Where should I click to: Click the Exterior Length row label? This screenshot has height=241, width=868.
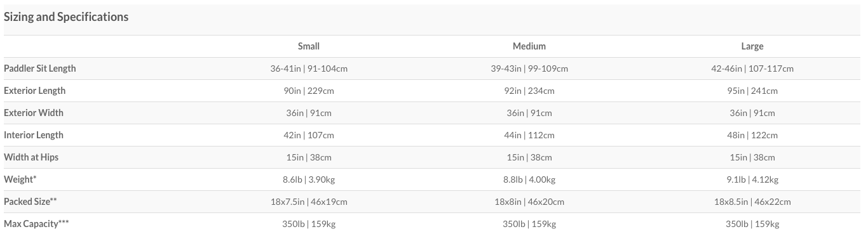tap(35, 91)
